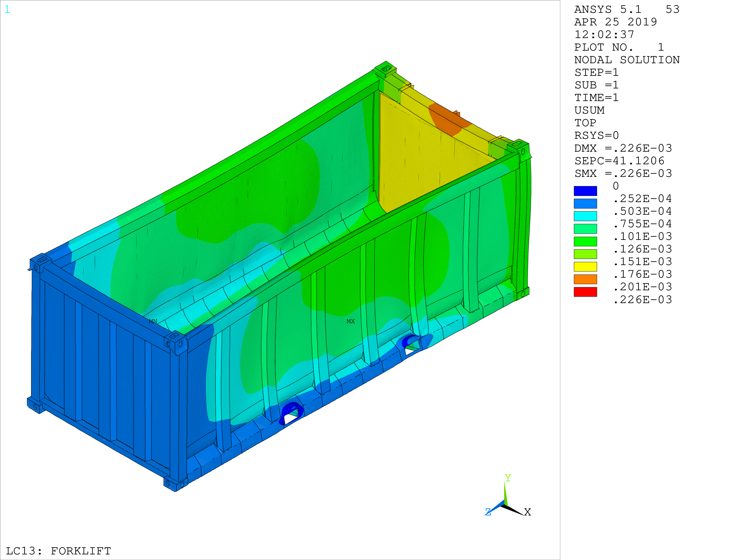Click the bright green legend swatch
Viewport: 747px width, 560px height.
pos(585,241)
